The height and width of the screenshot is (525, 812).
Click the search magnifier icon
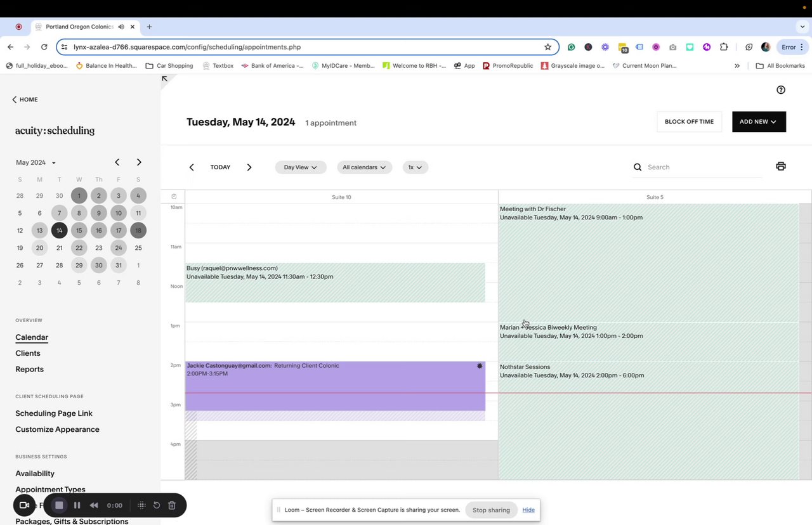pos(638,167)
